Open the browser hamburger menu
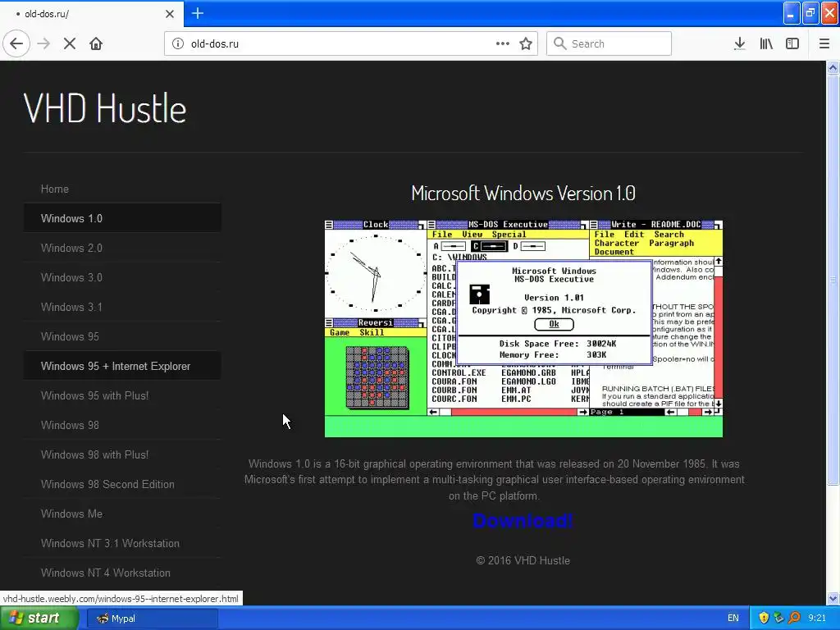Viewport: 840px width, 630px height. (824, 44)
